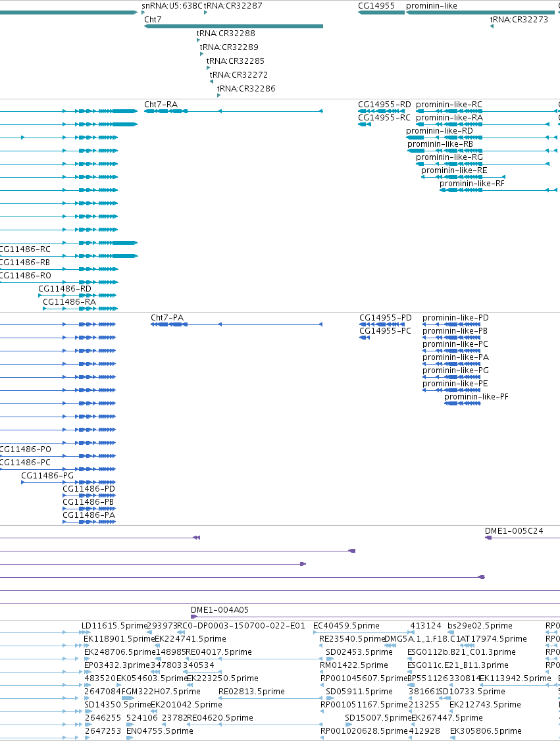Select the CG11486-PB CDS label

click(88, 502)
